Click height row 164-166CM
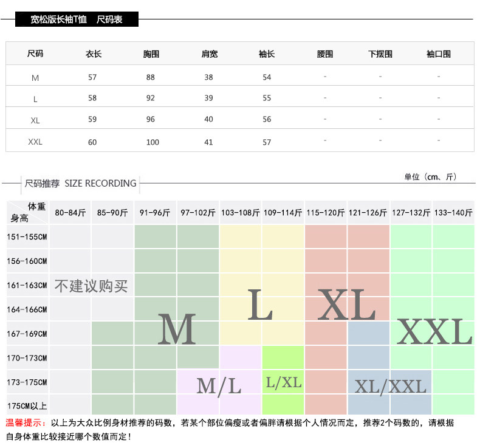Image resolution: width=480 pixels, height=448 pixels. point(27,309)
